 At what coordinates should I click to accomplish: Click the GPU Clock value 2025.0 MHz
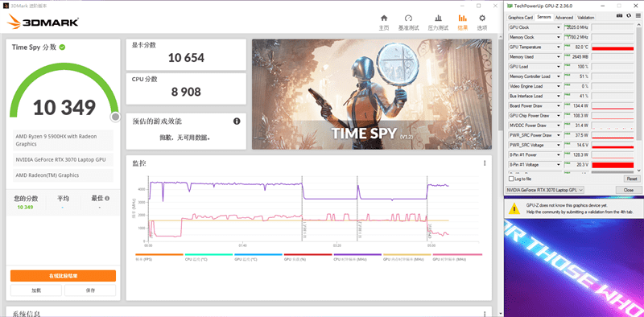point(576,27)
